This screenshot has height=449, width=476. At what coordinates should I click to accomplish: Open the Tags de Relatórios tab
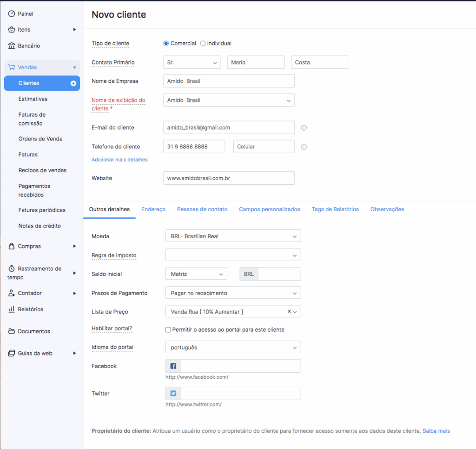point(335,209)
